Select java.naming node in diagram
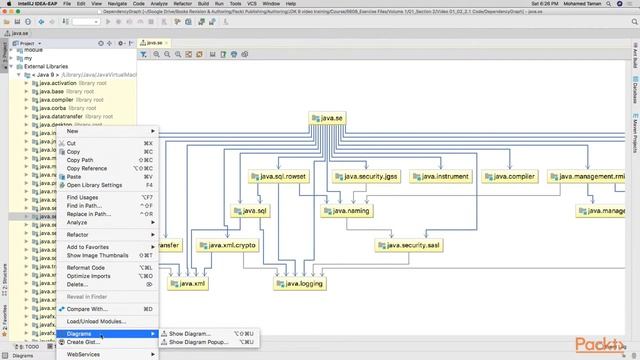 pos(347,211)
